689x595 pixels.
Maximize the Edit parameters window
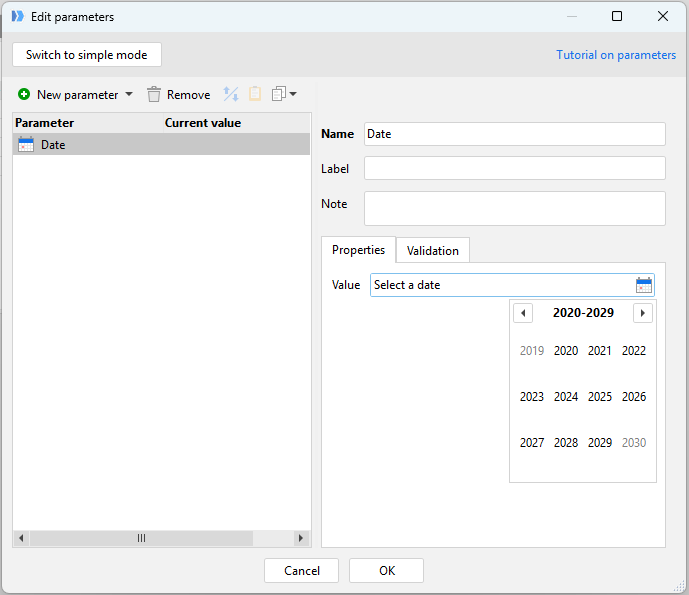coord(617,16)
